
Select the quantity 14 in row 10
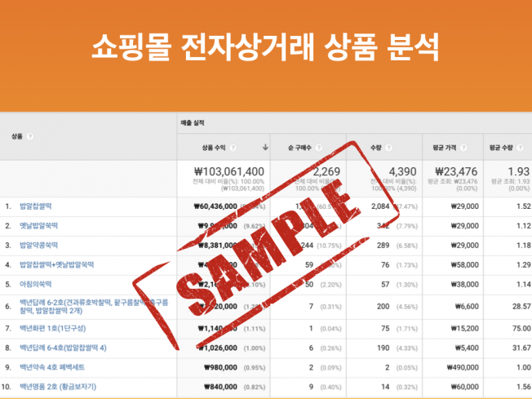click(x=385, y=387)
